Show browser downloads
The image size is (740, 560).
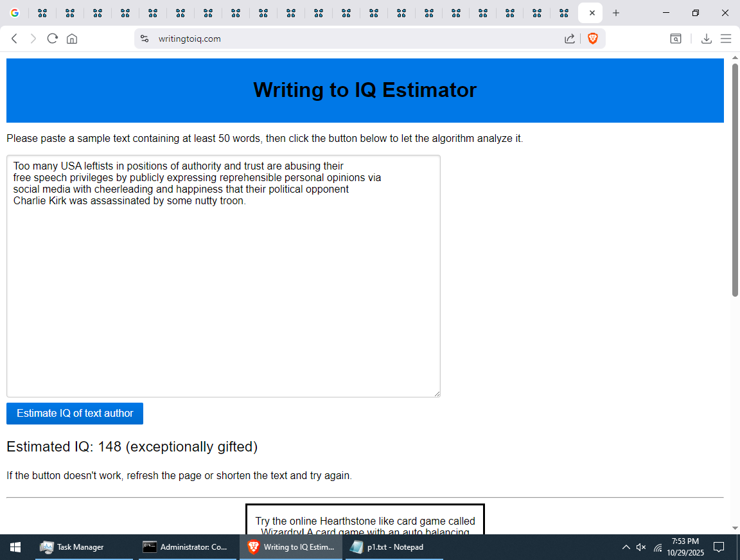(707, 39)
